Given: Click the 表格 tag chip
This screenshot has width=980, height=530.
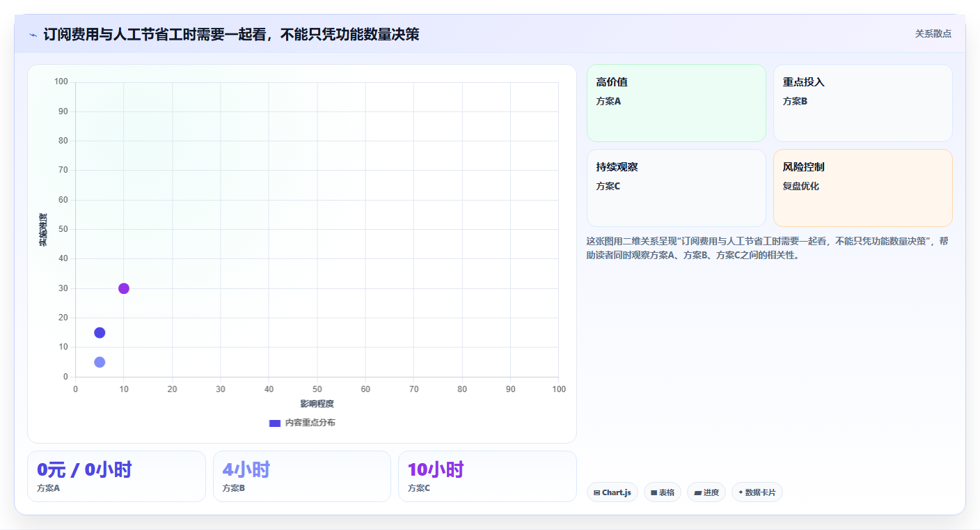Looking at the screenshot, I should point(663,492).
